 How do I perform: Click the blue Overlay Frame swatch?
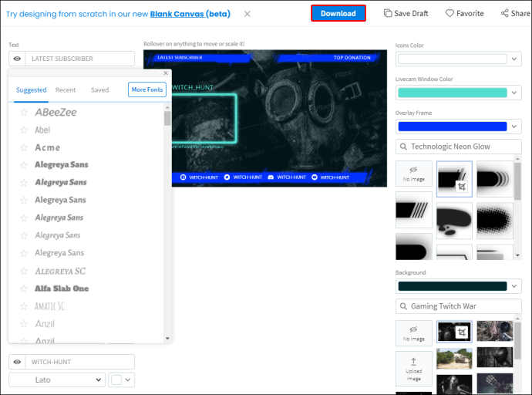(x=453, y=127)
